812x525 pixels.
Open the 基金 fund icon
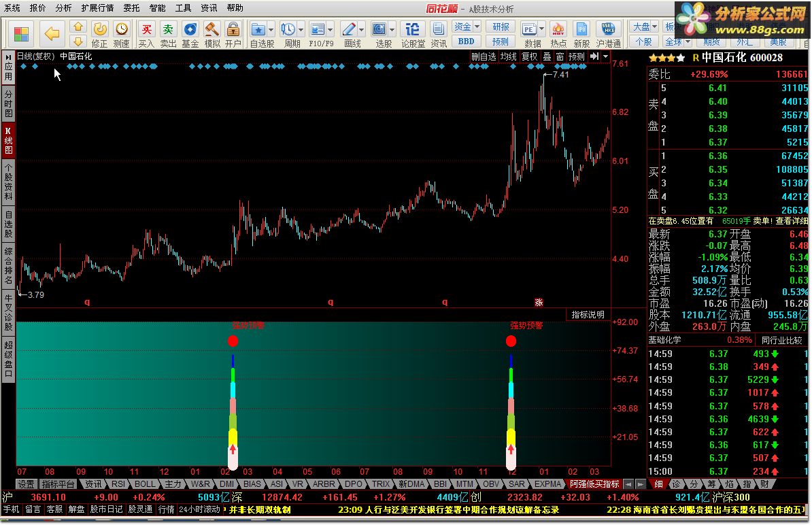pyautogui.click(x=190, y=35)
